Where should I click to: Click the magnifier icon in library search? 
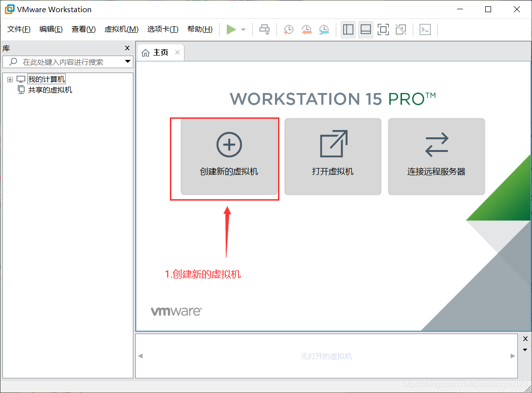pos(13,61)
